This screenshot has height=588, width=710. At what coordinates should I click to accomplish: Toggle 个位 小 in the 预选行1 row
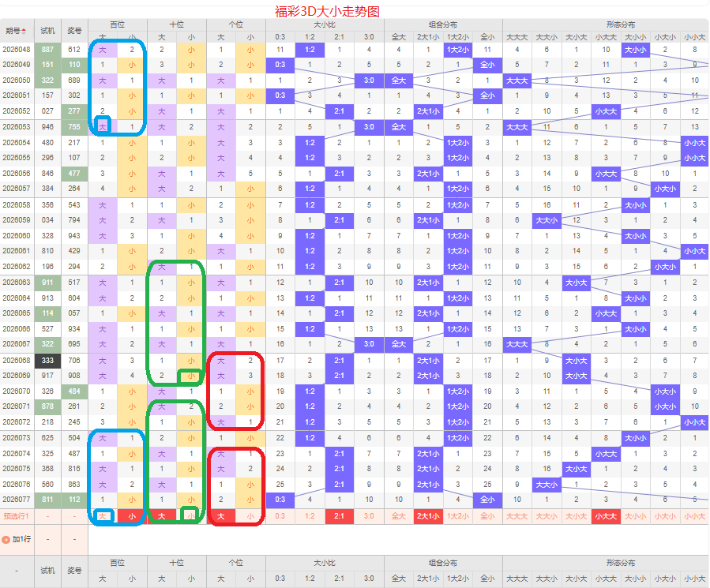[x=250, y=516]
